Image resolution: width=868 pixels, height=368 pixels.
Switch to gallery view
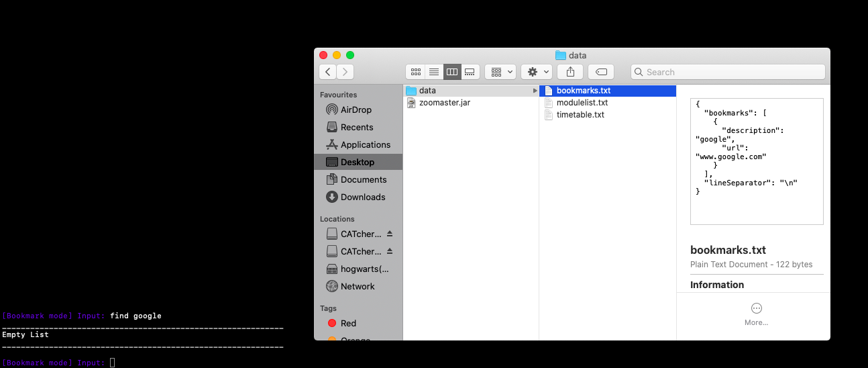pyautogui.click(x=470, y=72)
